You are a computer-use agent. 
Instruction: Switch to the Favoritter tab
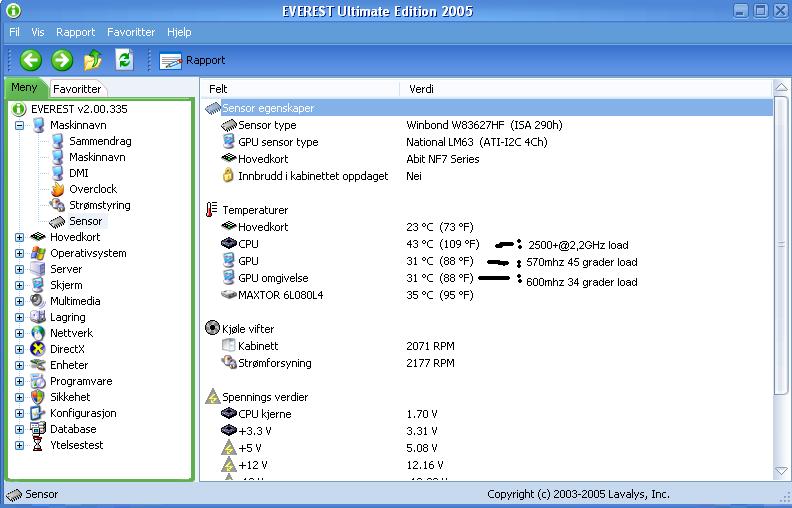[x=77, y=89]
